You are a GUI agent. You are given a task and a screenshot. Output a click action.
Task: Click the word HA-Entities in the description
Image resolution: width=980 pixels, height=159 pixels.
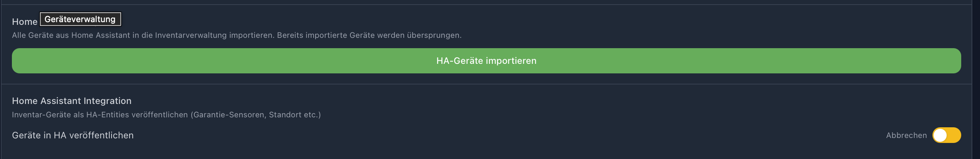point(107,115)
